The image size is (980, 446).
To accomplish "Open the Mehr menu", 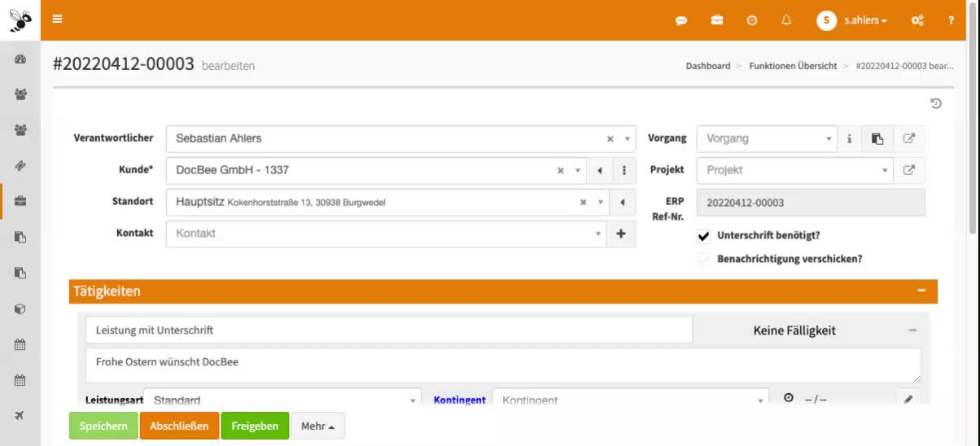I will pyautogui.click(x=317, y=426).
